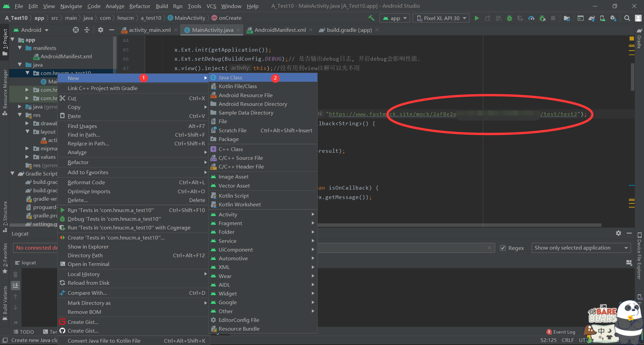Hide the project panel with minus icon
Screen dimensions: 644x345
point(112,30)
